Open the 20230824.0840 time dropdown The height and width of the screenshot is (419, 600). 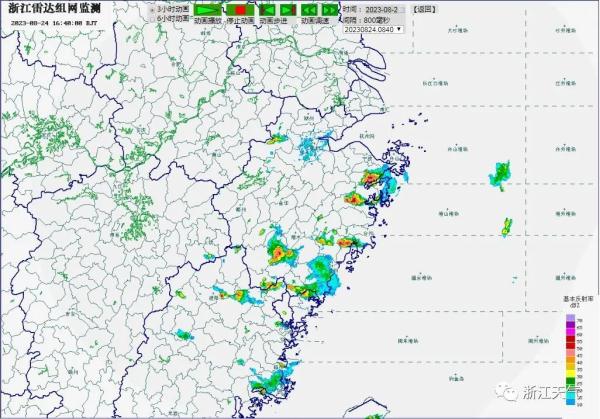pyautogui.click(x=373, y=29)
